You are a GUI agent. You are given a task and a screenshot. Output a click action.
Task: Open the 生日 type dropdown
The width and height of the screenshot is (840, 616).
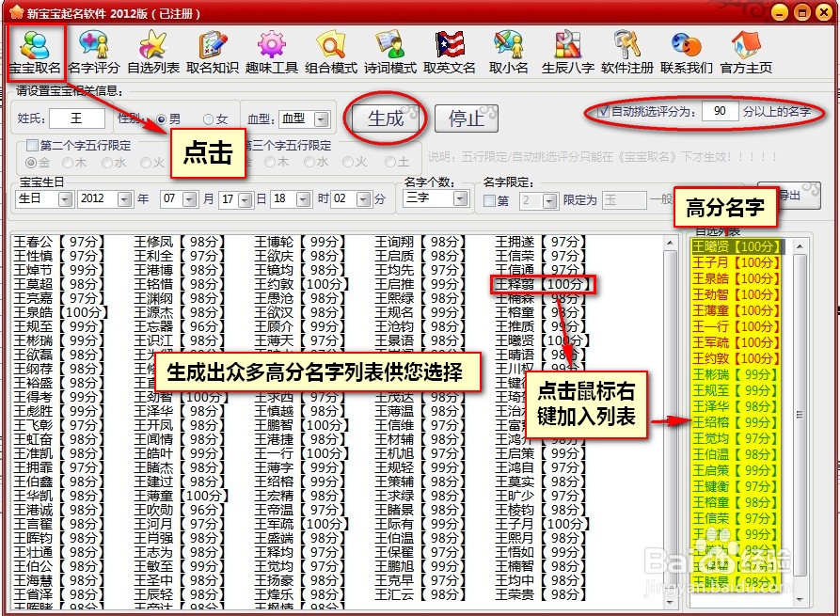65,199
